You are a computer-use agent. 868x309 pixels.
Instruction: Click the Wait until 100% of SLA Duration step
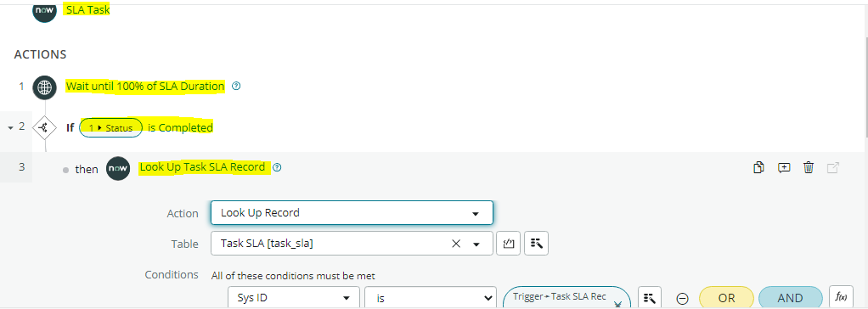pos(145,86)
